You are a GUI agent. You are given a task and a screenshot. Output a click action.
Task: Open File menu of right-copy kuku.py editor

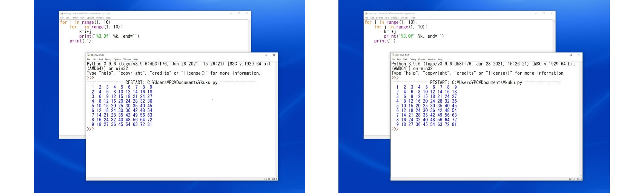(x=366, y=18)
